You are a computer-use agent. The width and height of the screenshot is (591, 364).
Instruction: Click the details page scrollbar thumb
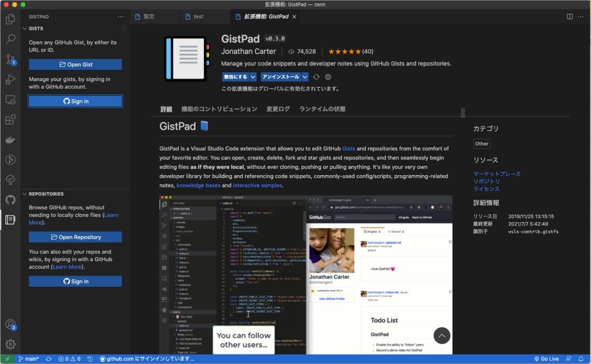click(463, 113)
